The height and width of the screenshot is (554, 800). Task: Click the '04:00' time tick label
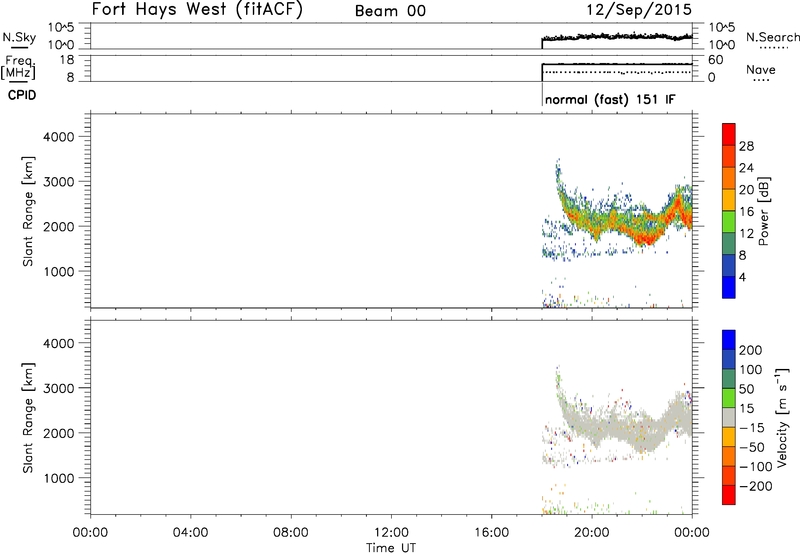point(190,533)
